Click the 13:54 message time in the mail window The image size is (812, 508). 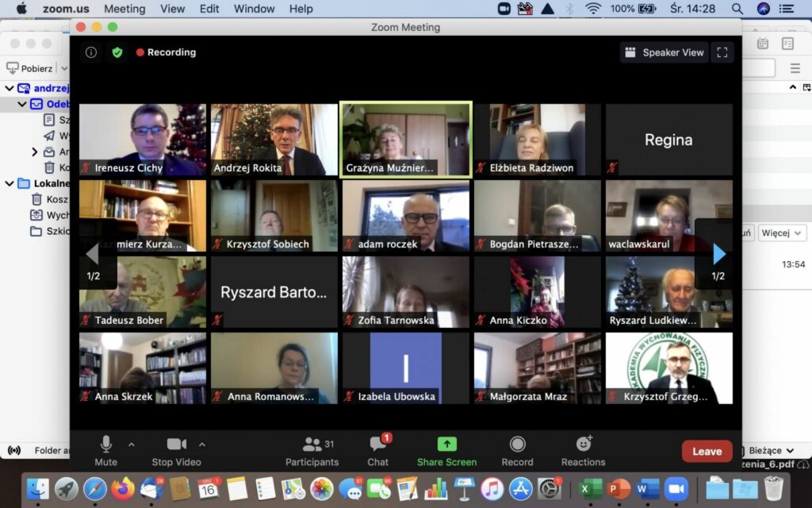(793, 264)
